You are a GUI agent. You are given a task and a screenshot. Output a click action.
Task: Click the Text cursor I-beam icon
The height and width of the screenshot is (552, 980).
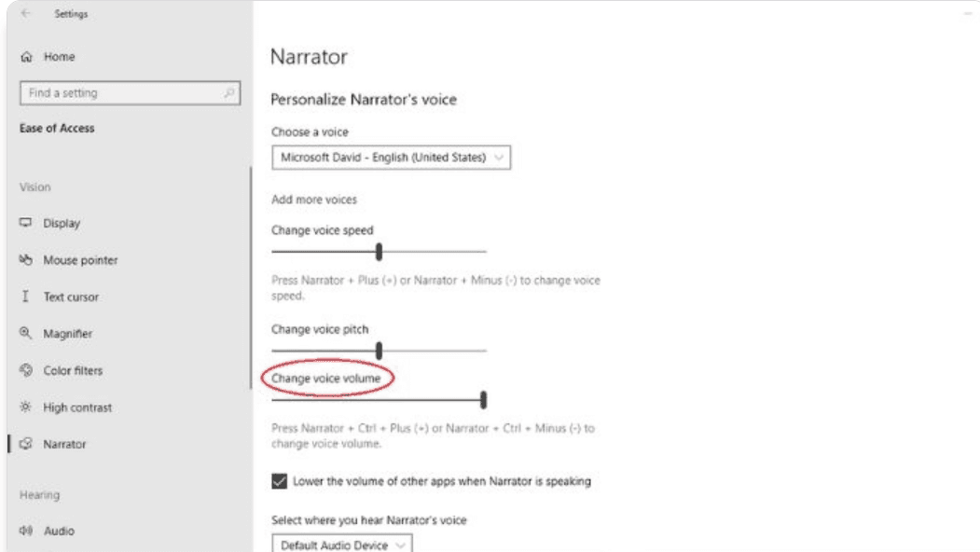tap(25, 297)
